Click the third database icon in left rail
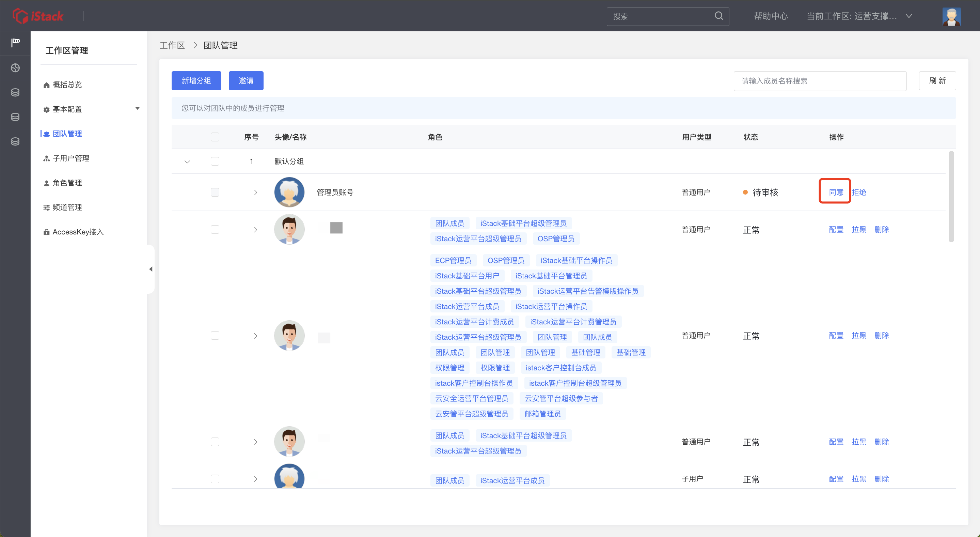Viewport: 980px width, 537px height. pyautogui.click(x=15, y=142)
